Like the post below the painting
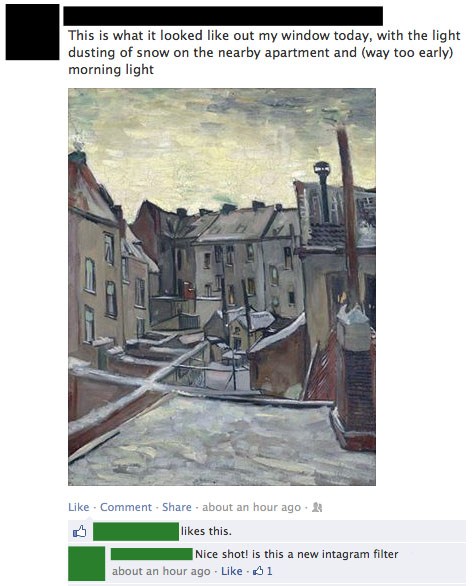 coord(78,507)
